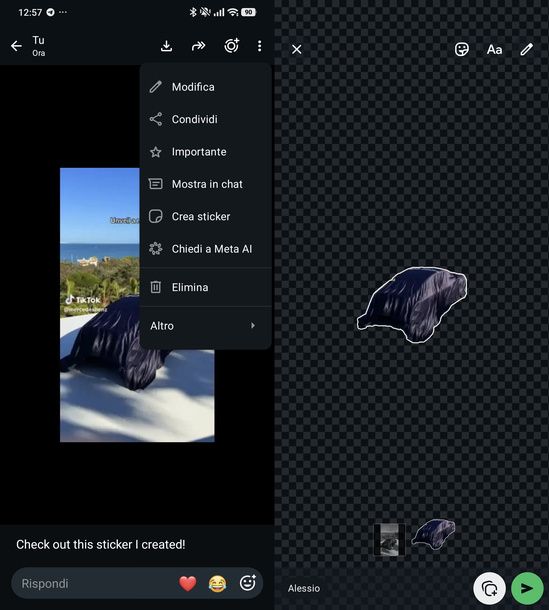The width and height of the screenshot is (549, 610).
Task: Click the star icon beside Importante
Action: (156, 152)
